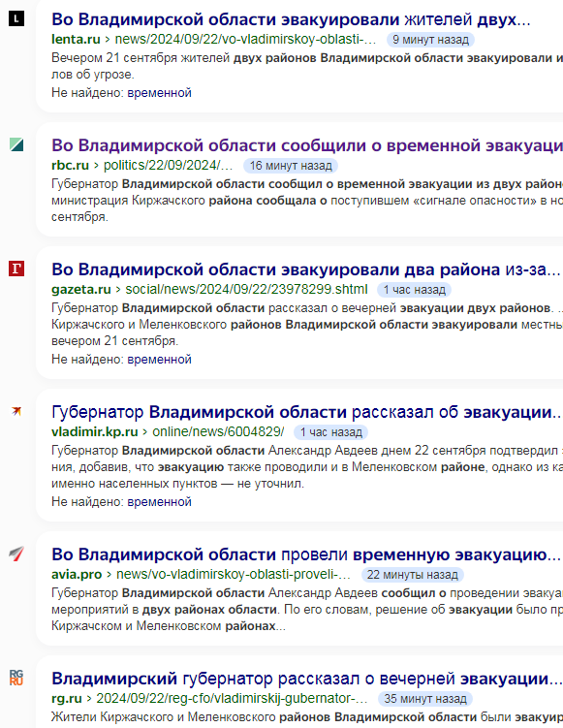Click the rbc.ru domain link
This screenshot has width=563, height=728.
coord(70,166)
